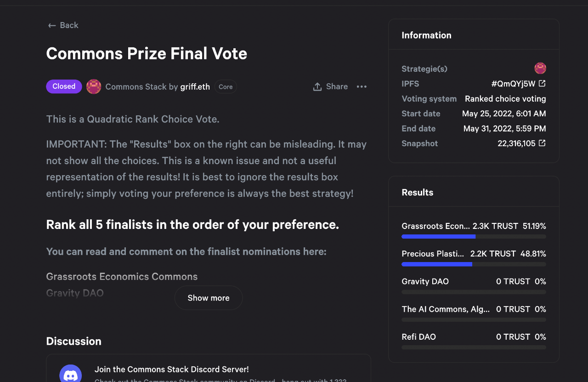This screenshot has width=588, height=382.
Task: Click the Precious Plastic result progress bar
Action: [x=474, y=264]
